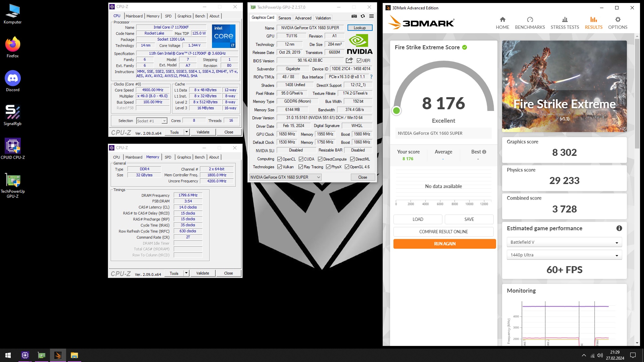
Task: Click the Lookup button in GPU-Z
Action: pyautogui.click(x=360, y=28)
